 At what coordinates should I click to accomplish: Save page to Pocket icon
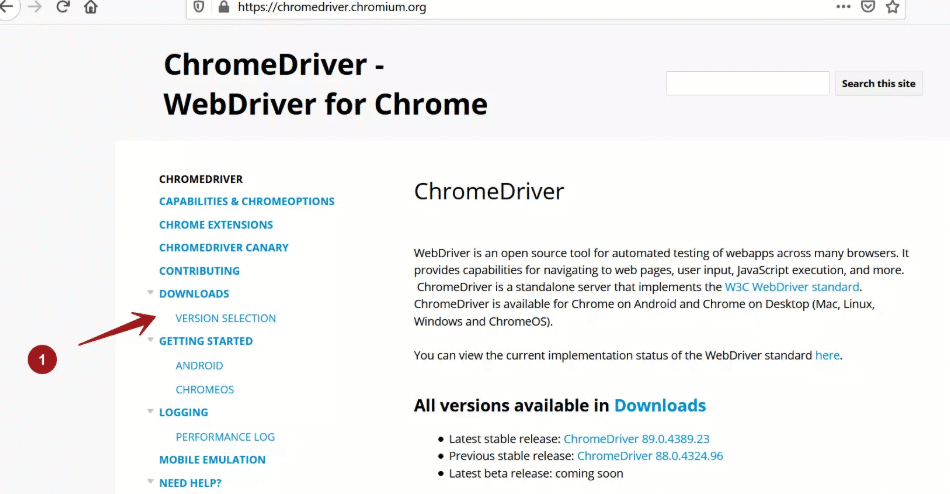[x=868, y=7]
